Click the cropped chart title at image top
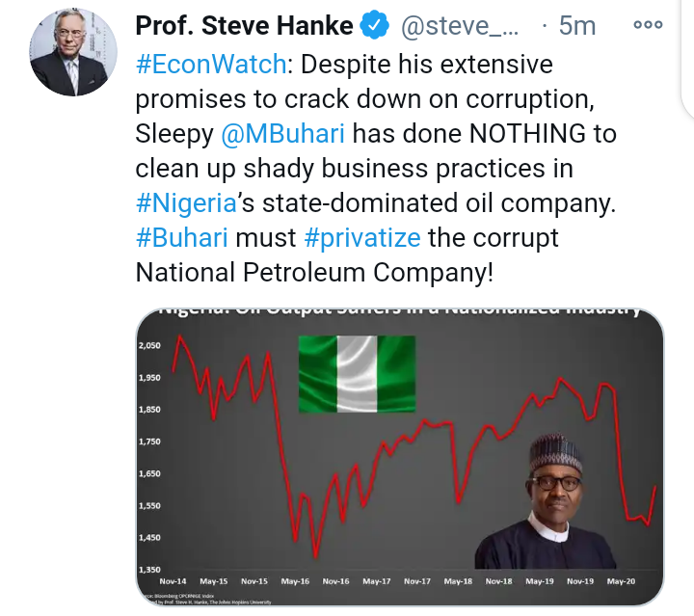The width and height of the screenshot is (694, 616). pyautogui.click(x=400, y=310)
